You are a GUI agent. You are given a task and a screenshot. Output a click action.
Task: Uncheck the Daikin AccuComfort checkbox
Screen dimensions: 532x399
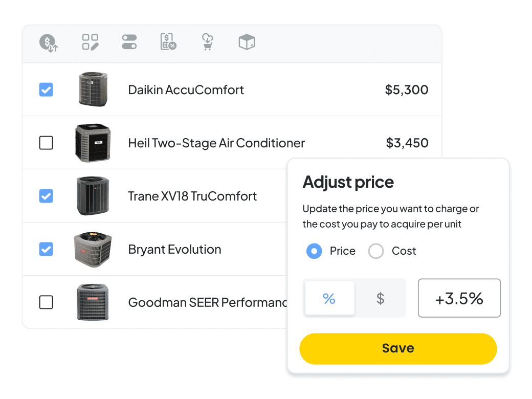[46, 90]
